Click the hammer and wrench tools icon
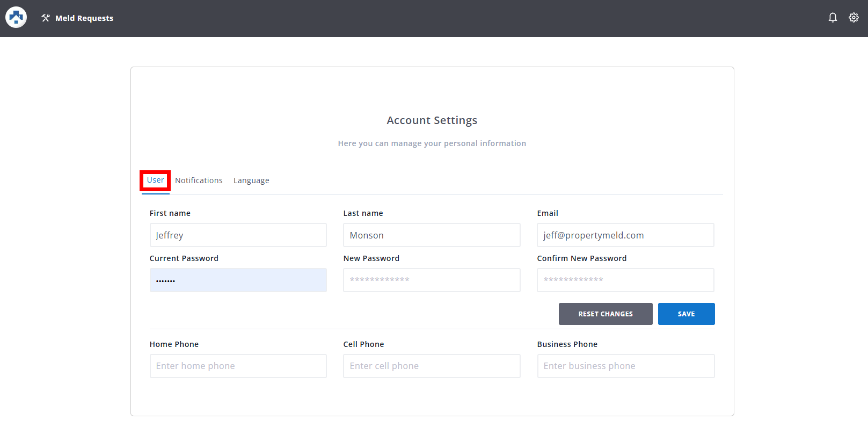 point(46,18)
